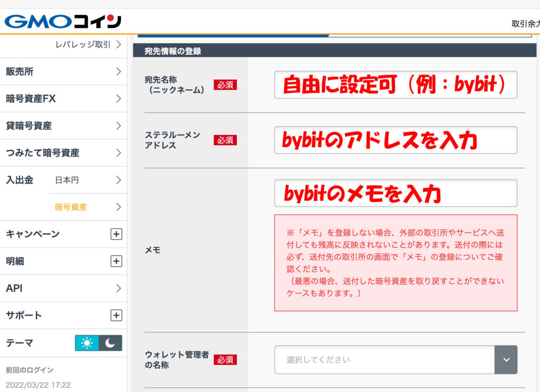The width and height of the screenshot is (540, 392).
Task: Open the API menu item
Action: pos(63,288)
